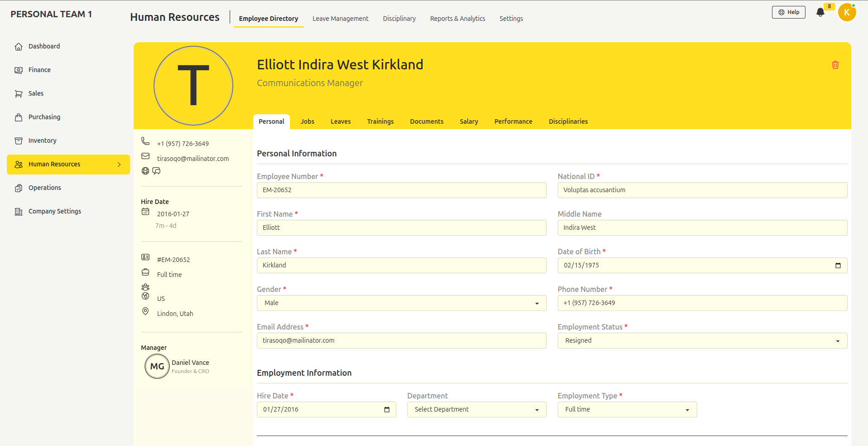Screen dimensions: 868x446
Task: Click the Operations sidebar icon
Action: tap(19, 188)
